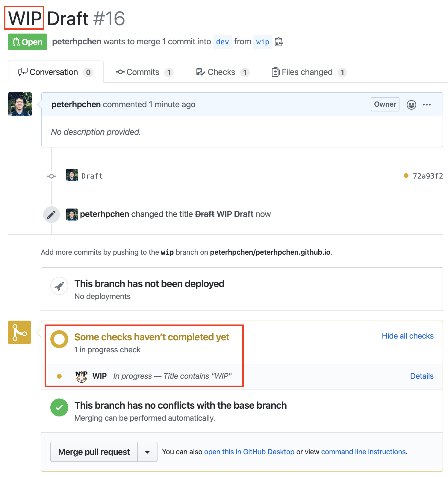Click the green no-conflicts checkmark icon

[x=59, y=407]
